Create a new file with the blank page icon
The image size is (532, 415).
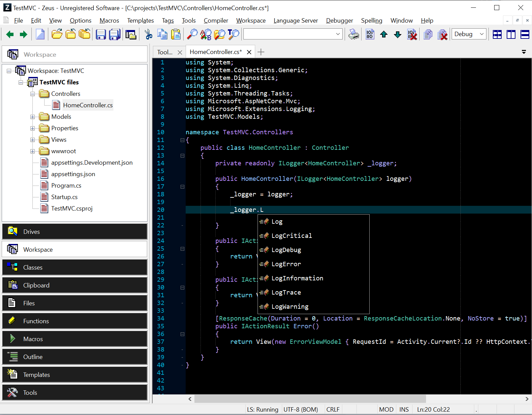(40, 34)
